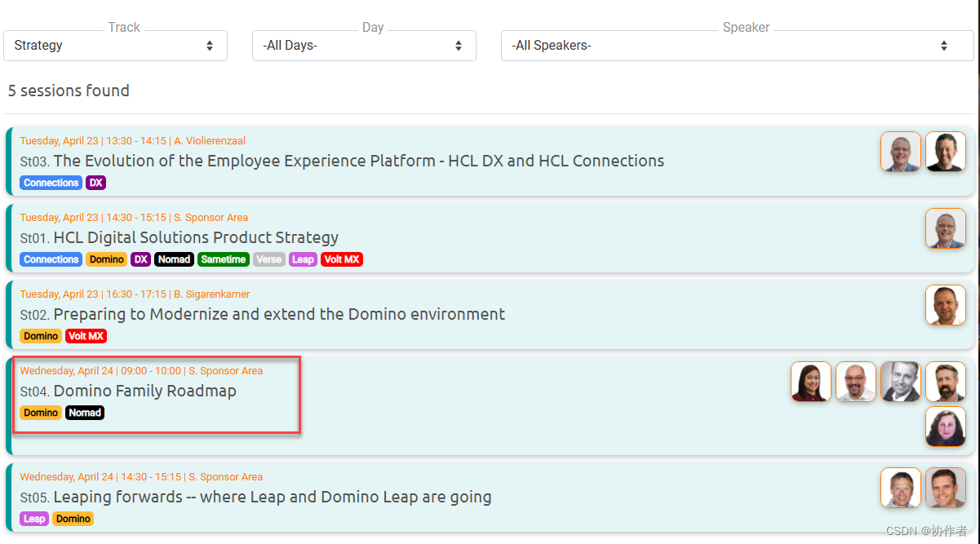Open the Day filter showing -All Days-
980x544 pixels.
pyautogui.click(x=364, y=46)
